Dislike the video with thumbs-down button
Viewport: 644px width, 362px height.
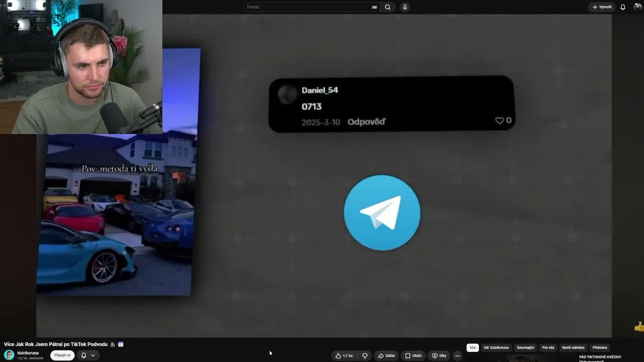click(x=365, y=355)
